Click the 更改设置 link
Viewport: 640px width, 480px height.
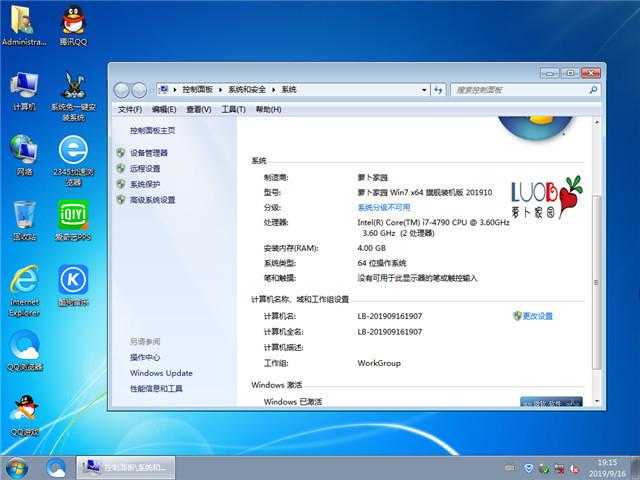tap(538, 316)
